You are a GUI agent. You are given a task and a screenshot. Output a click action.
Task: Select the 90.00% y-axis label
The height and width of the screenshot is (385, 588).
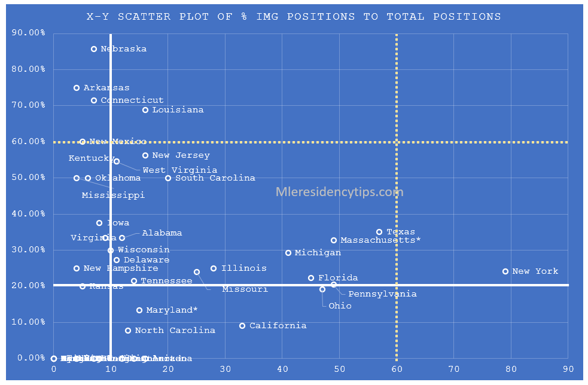click(29, 33)
